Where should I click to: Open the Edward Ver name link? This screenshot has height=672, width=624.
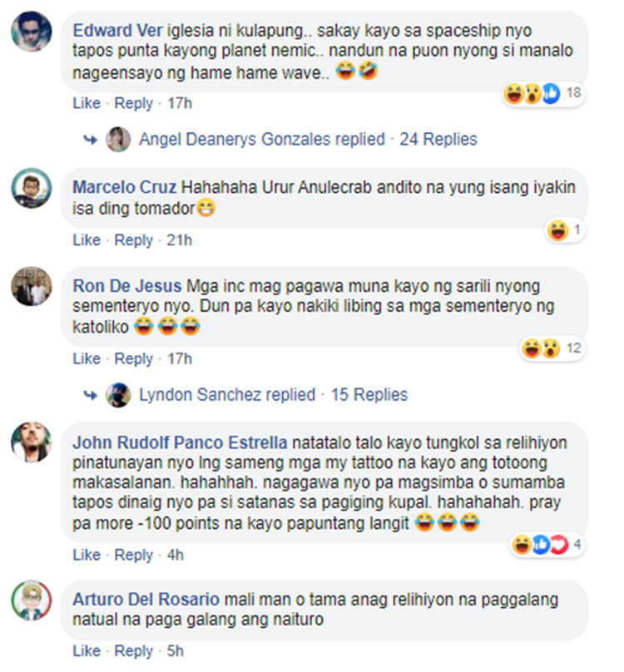(117, 31)
